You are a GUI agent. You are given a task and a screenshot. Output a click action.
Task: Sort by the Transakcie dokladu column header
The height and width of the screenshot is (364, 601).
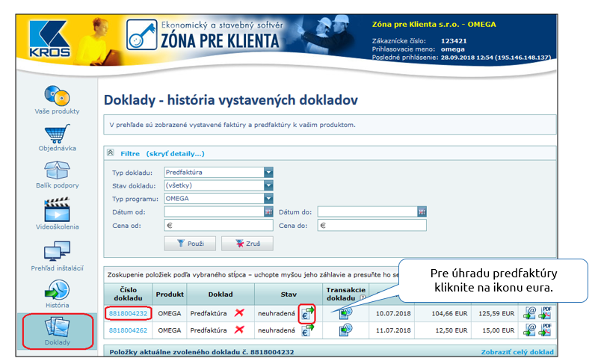point(346,294)
